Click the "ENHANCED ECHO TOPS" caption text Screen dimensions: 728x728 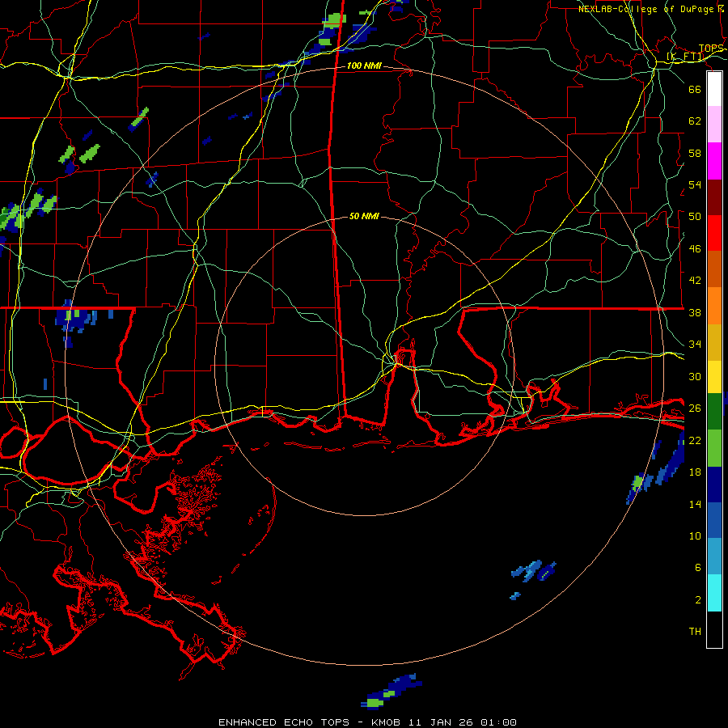click(284, 722)
